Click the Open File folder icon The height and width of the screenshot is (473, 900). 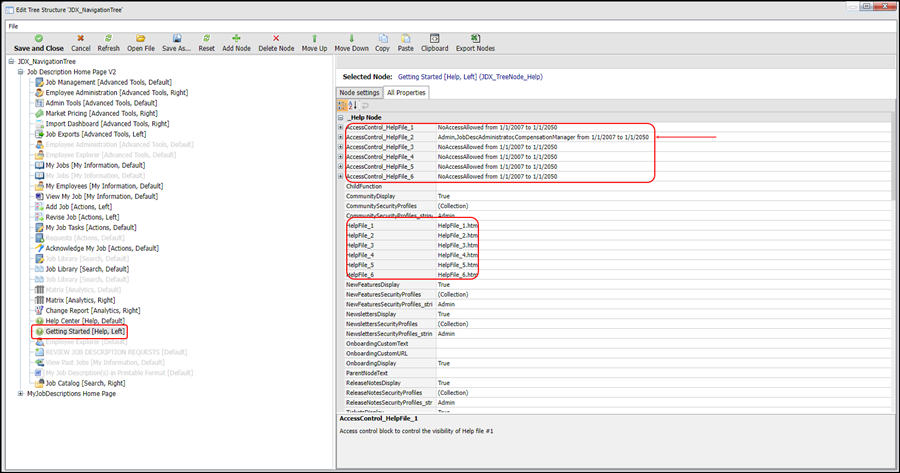tap(140, 38)
